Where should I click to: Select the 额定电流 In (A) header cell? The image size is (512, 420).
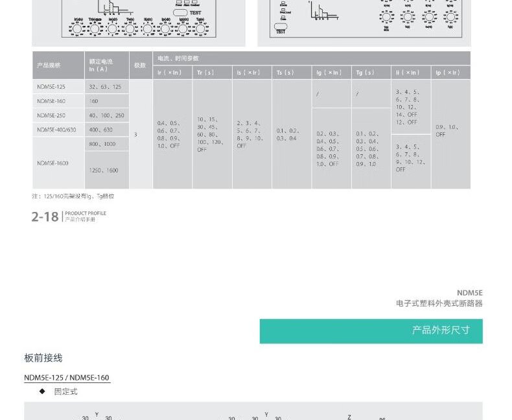(106, 65)
